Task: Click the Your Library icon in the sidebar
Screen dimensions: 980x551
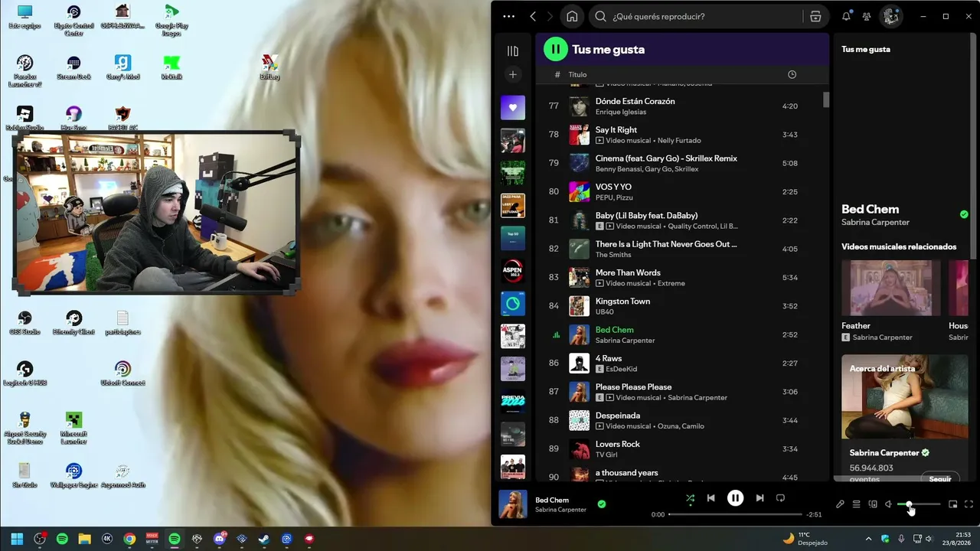Action: pyautogui.click(x=513, y=51)
